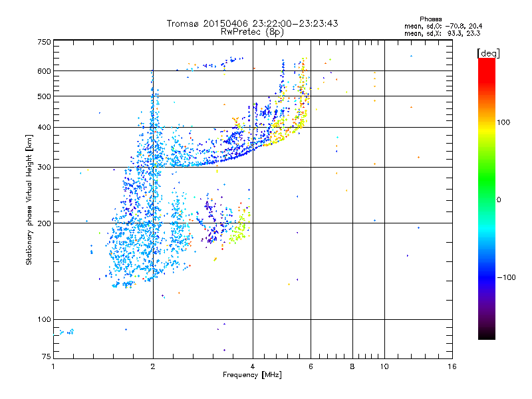Click the x-axis '4' tick label
Image resolution: width=532 pixels, height=399 pixels.
point(253,366)
